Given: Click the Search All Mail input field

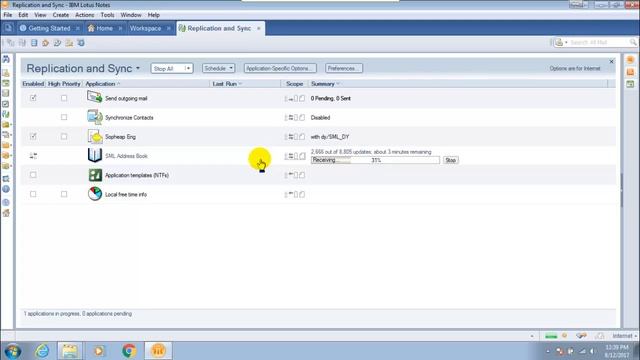Looking at the screenshot, I should [x=599, y=42].
